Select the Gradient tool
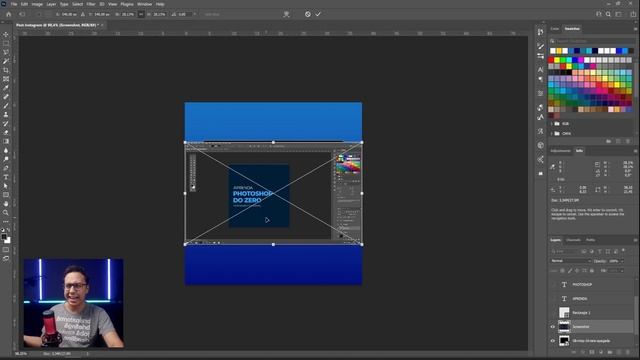Screen dimensions: 640x360 [6, 141]
